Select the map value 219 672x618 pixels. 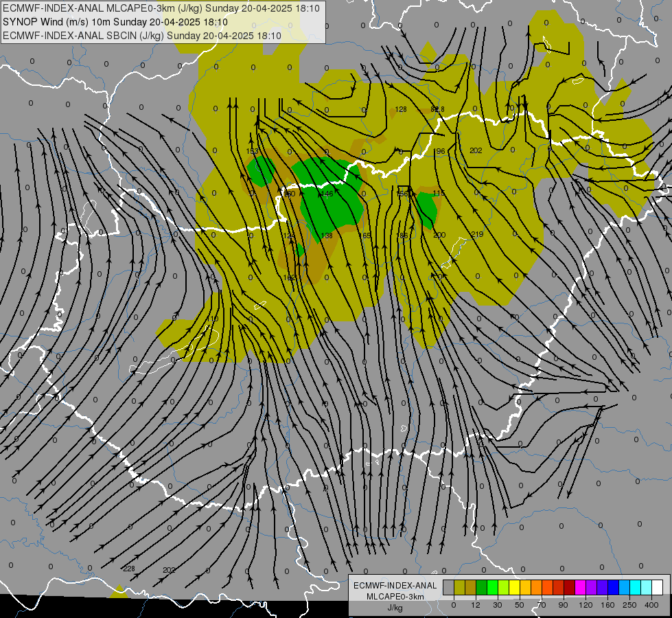477,234
